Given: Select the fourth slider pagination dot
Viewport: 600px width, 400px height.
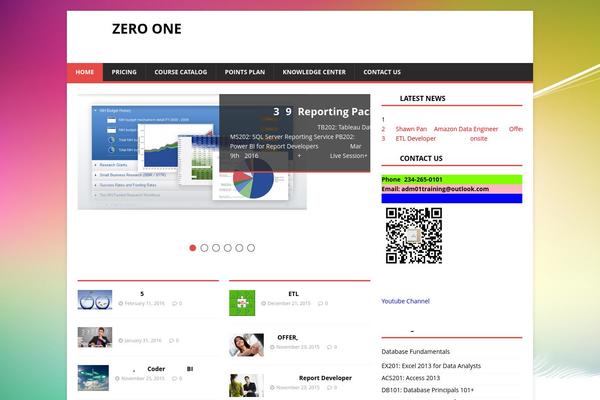Looking at the screenshot, I should [228, 248].
